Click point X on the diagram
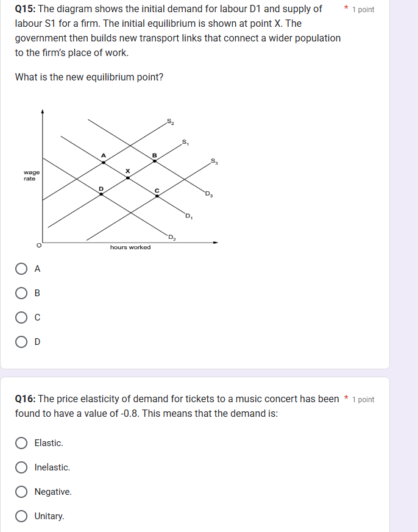This screenshot has height=532, width=418. [x=127, y=177]
